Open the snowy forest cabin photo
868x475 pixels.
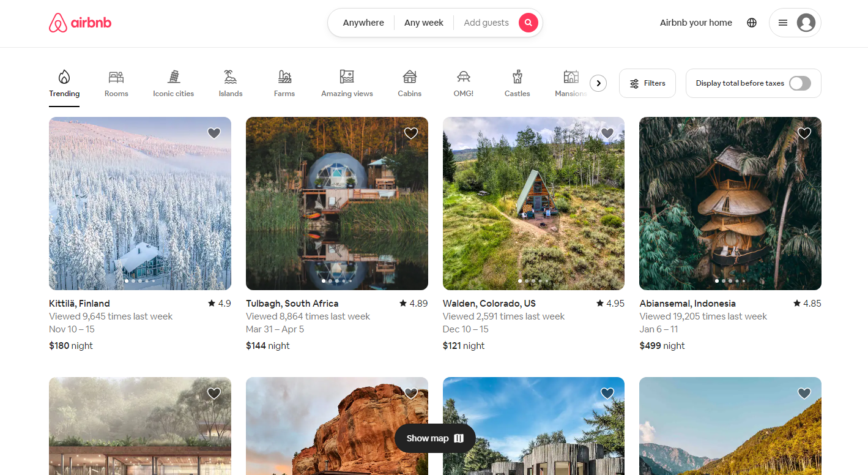[x=140, y=203]
